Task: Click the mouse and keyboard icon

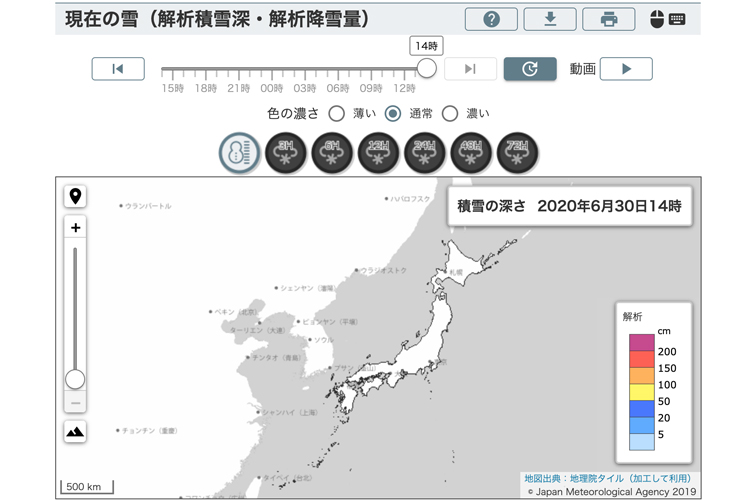Action: point(667,19)
